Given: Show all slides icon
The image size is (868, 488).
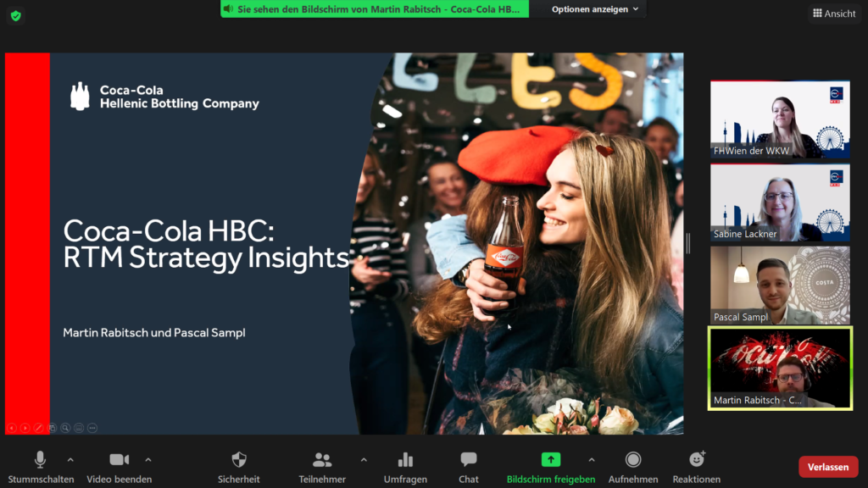Looking at the screenshot, I should click(x=52, y=428).
